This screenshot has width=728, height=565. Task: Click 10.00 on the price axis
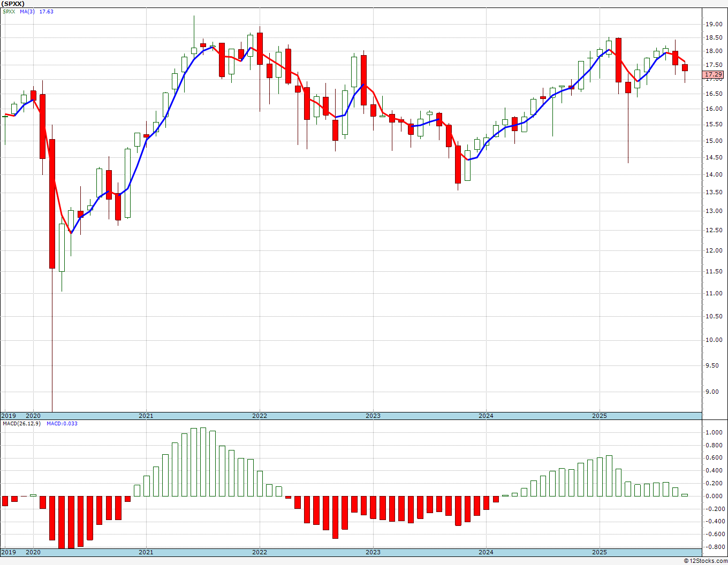click(x=713, y=340)
